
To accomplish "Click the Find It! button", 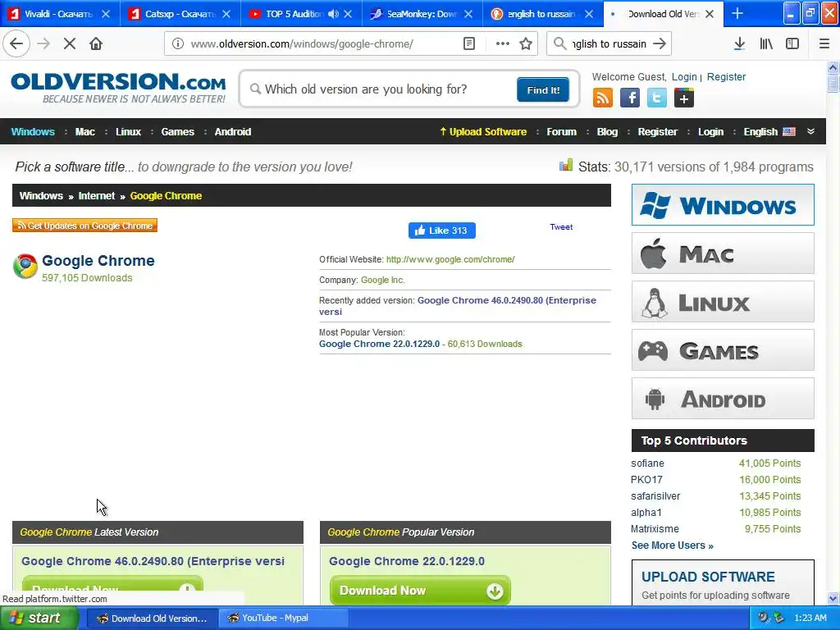I will 543,90.
